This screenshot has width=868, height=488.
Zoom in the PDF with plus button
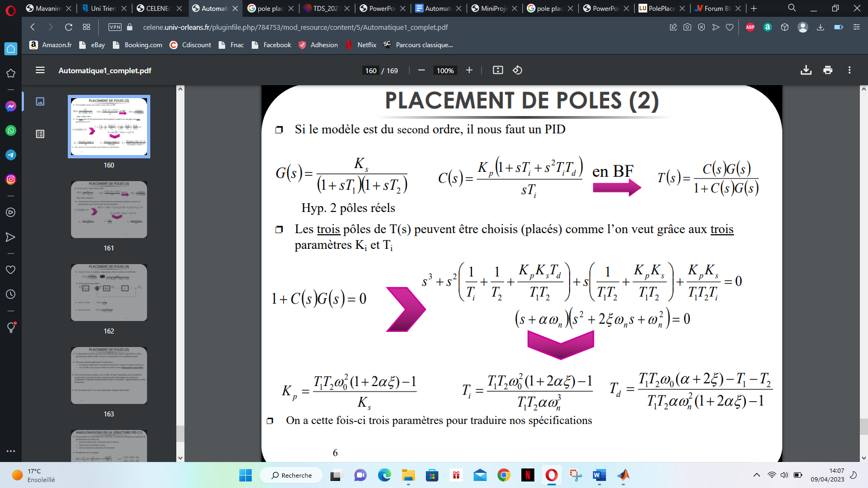pos(469,70)
